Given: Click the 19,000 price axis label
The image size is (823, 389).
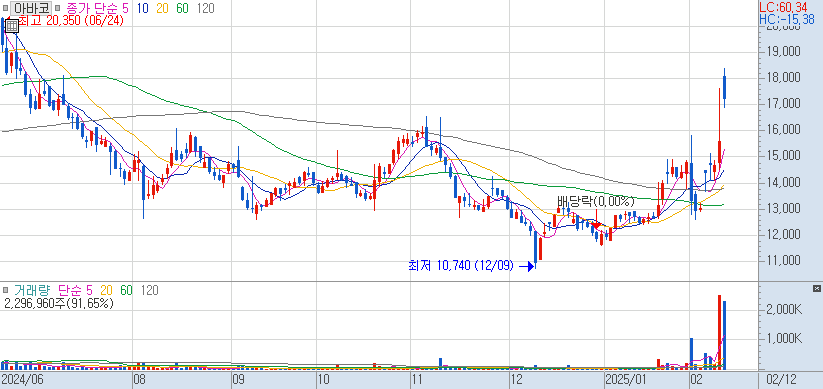Looking at the screenshot, I should tap(783, 51).
